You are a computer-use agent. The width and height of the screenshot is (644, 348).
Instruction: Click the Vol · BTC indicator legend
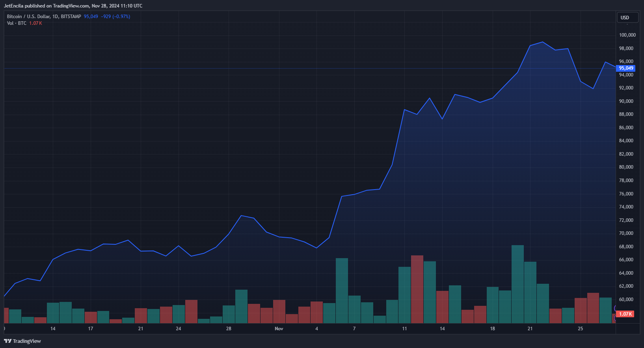point(17,23)
